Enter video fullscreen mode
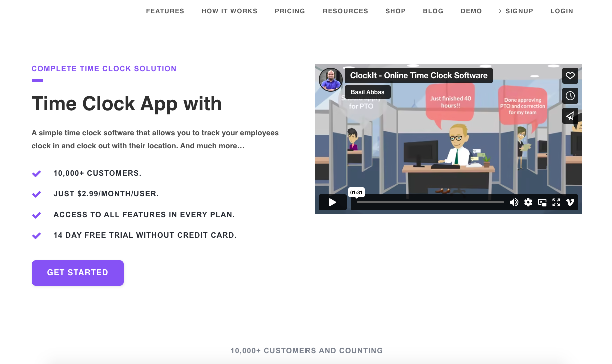 (556, 202)
